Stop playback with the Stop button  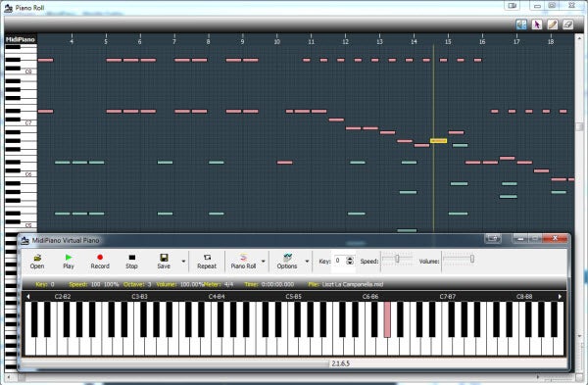coord(131,262)
